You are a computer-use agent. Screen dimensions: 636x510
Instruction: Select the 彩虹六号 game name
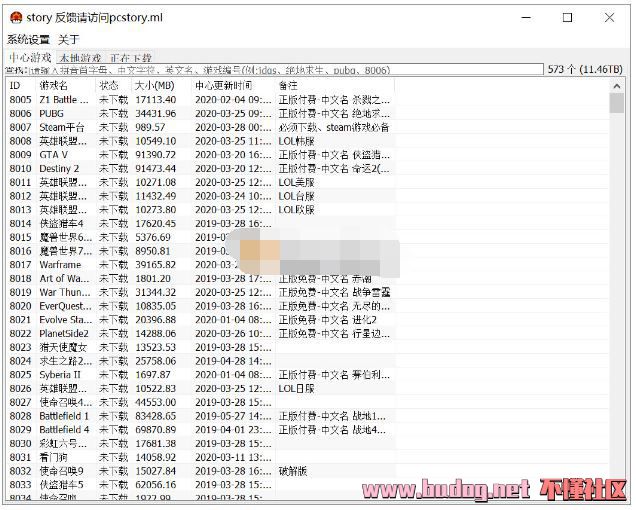coord(63,444)
